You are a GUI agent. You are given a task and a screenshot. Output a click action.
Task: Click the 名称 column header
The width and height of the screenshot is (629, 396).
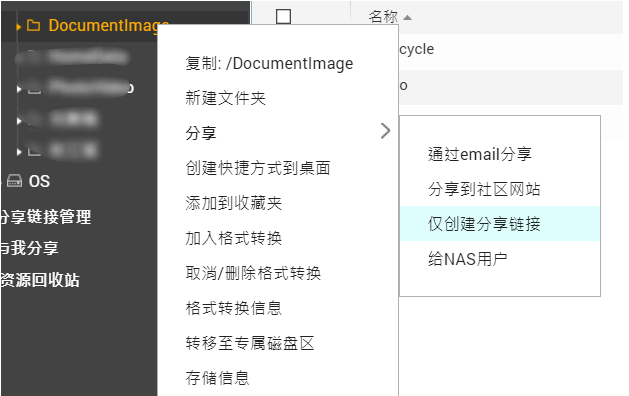[x=383, y=17]
